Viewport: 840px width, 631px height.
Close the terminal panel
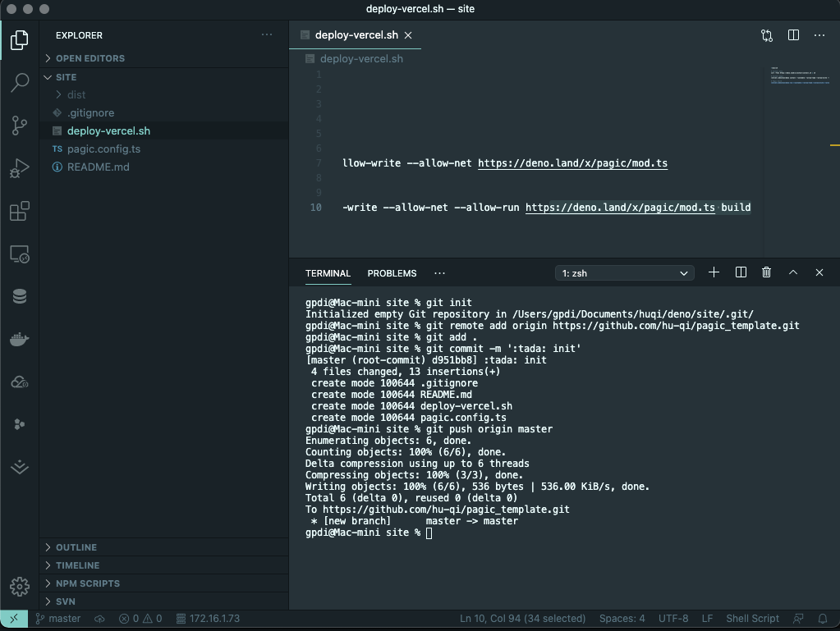click(x=819, y=272)
